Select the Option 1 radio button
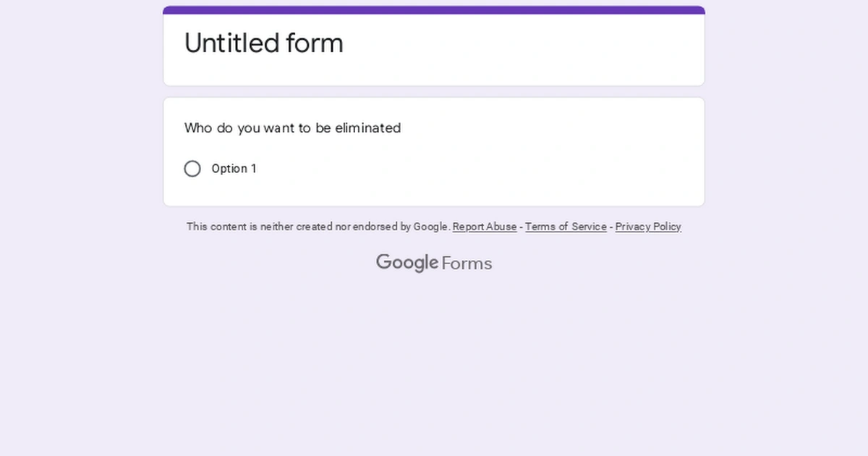This screenshot has height=456, width=868. pyautogui.click(x=192, y=169)
